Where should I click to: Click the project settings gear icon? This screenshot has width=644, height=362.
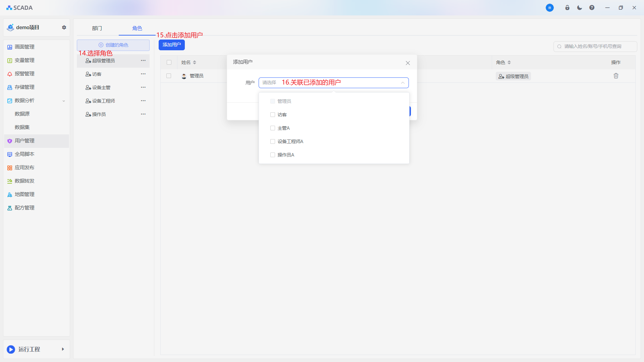coord(64,27)
